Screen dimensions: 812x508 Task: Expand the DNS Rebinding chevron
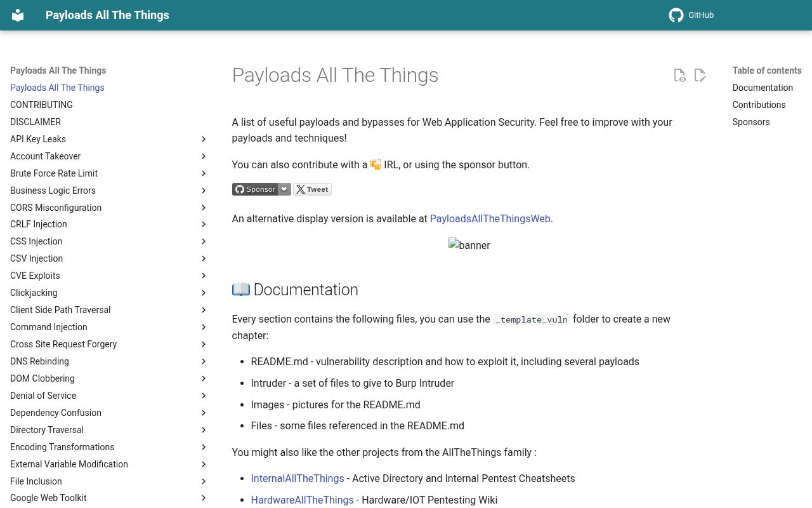(204, 361)
